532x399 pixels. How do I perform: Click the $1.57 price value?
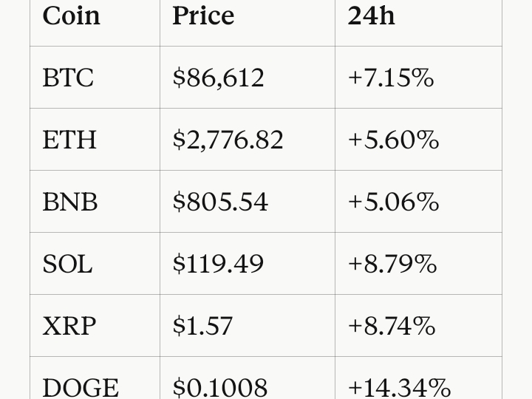203,326
